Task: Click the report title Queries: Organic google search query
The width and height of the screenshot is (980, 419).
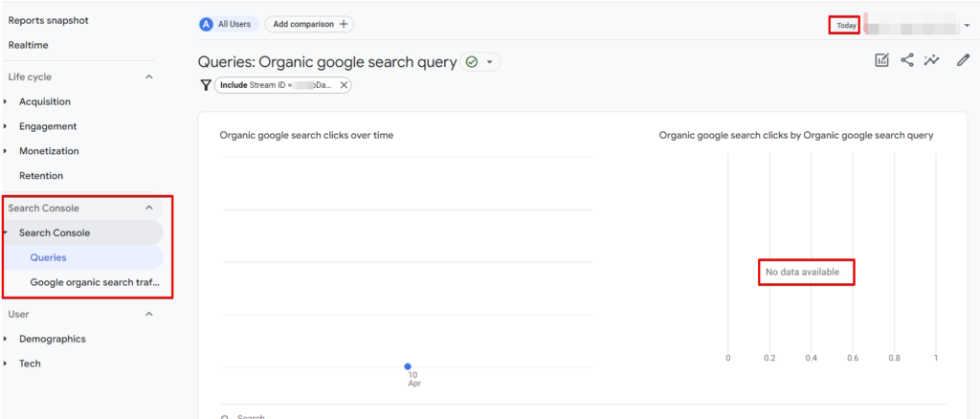Action: (x=327, y=62)
